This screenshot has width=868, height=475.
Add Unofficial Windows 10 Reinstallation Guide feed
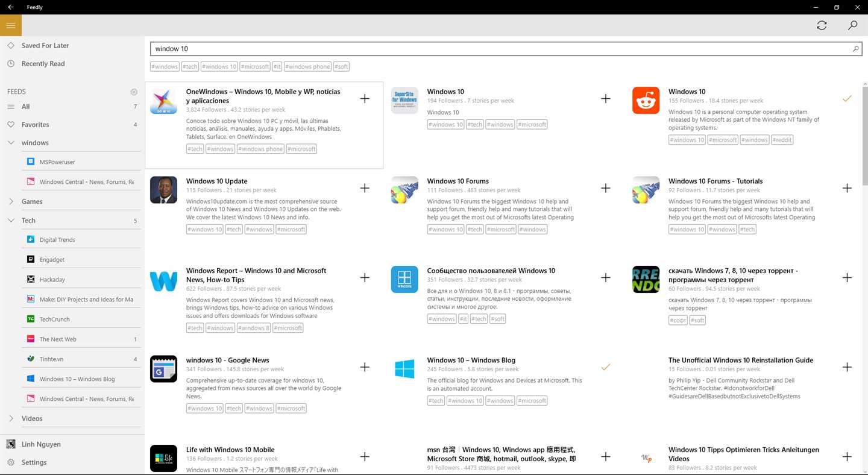click(x=847, y=367)
